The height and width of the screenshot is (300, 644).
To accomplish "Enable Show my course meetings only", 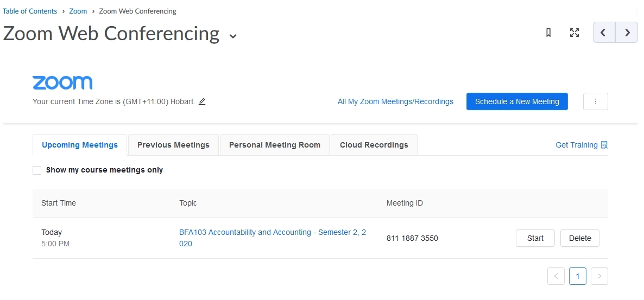I will [37, 170].
